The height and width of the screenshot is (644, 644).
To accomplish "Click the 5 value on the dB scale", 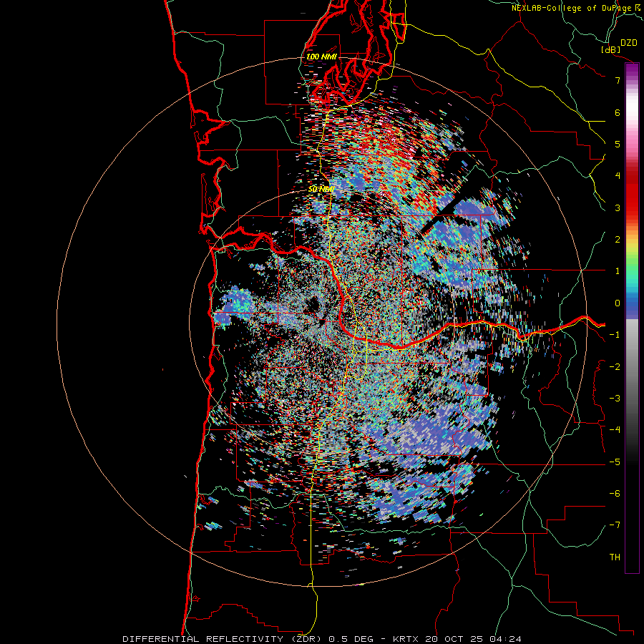I will (618, 144).
